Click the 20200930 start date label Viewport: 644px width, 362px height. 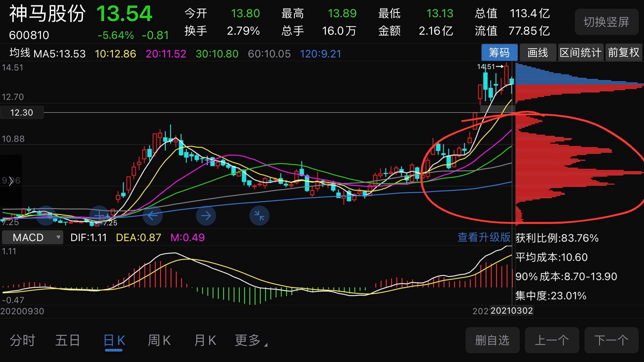22,311
